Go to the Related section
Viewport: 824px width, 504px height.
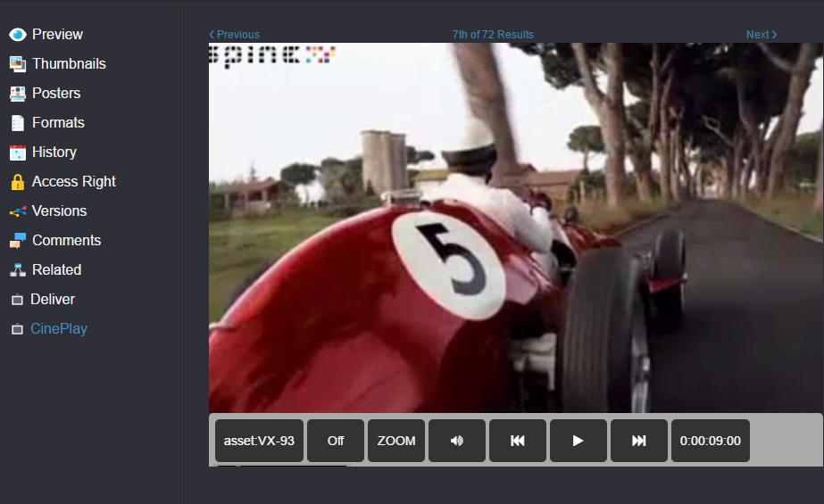point(57,269)
